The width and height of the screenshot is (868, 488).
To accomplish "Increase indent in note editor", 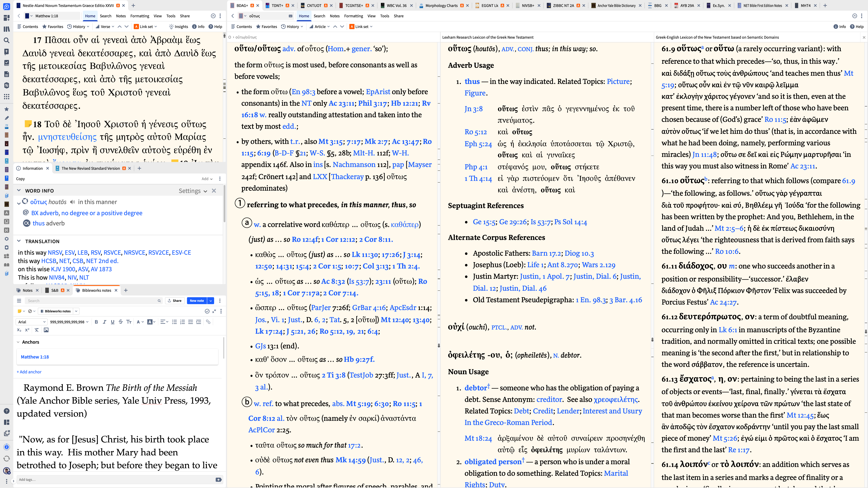I will [x=199, y=322].
